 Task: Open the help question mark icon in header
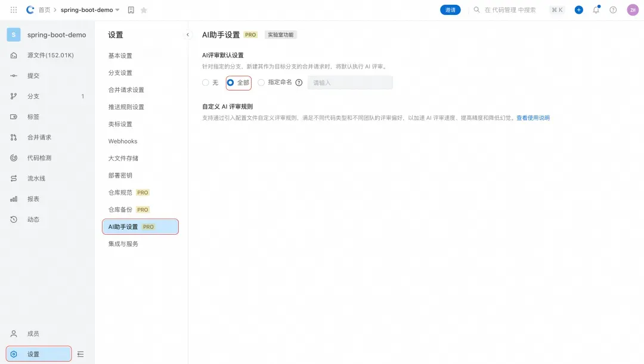coord(613,10)
